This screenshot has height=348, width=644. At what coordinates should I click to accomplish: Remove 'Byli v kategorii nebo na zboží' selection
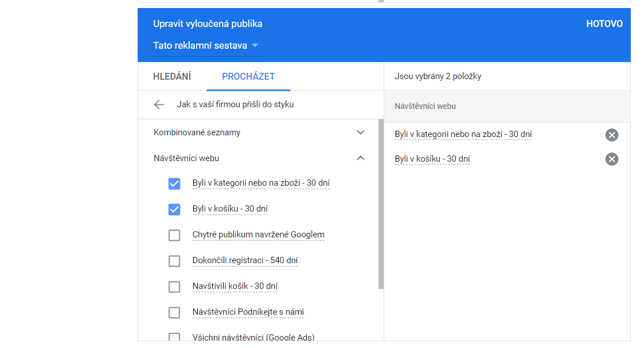point(611,135)
